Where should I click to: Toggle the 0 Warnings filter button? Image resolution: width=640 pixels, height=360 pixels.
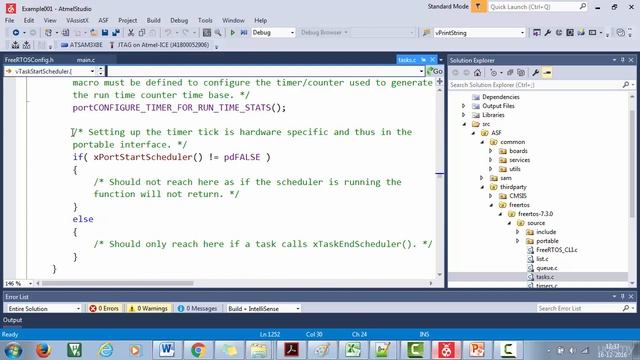click(148, 309)
